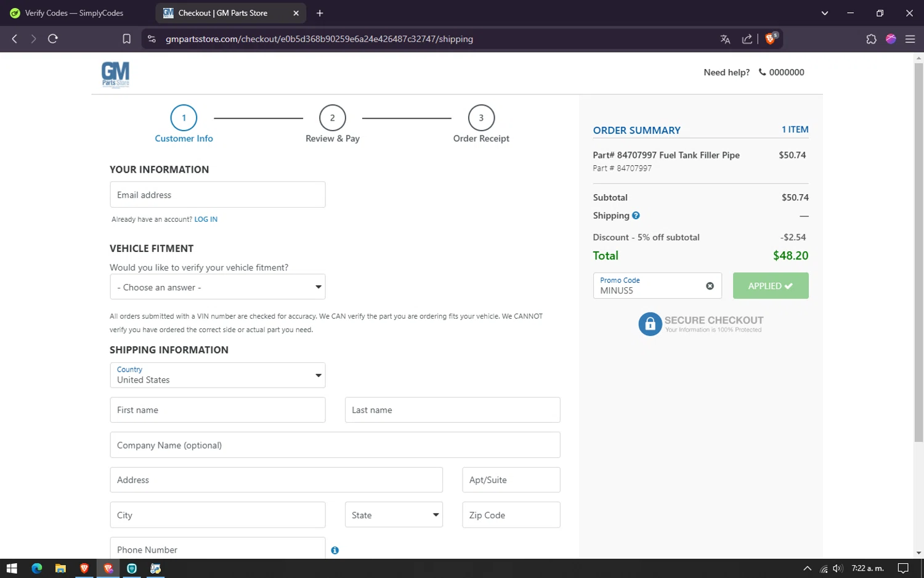
Task: Switch to the Verify Codes — SimplyCodes tab
Action: pyautogui.click(x=74, y=13)
